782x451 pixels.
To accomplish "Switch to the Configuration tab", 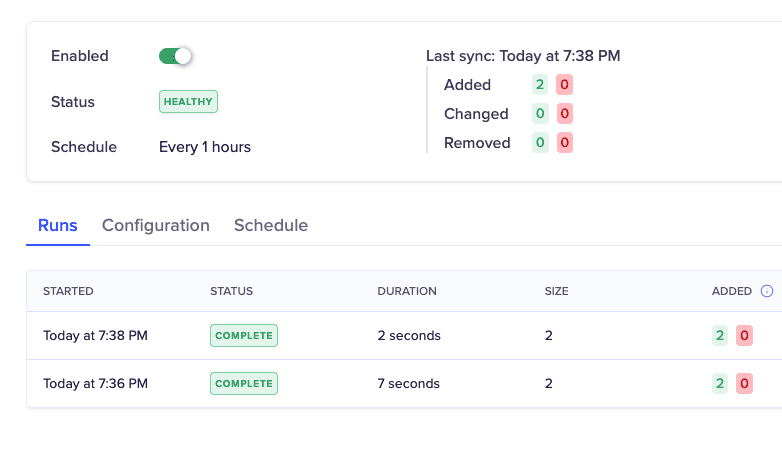I will [x=156, y=225].
